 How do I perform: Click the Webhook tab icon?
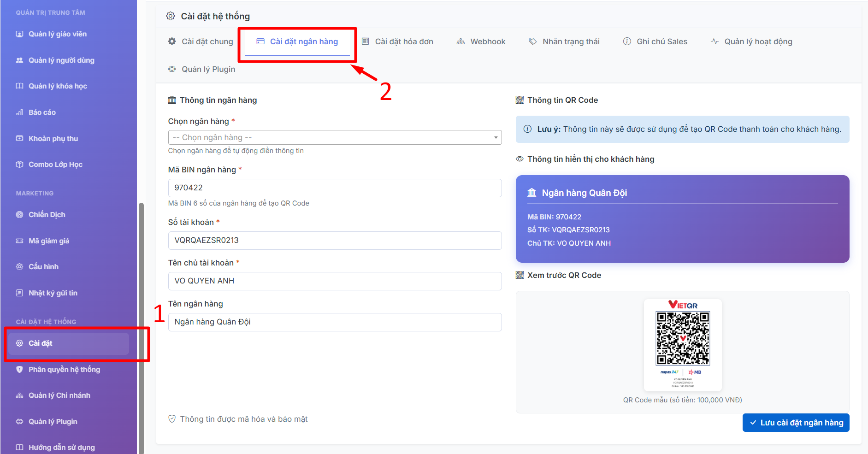pos(461,41)
